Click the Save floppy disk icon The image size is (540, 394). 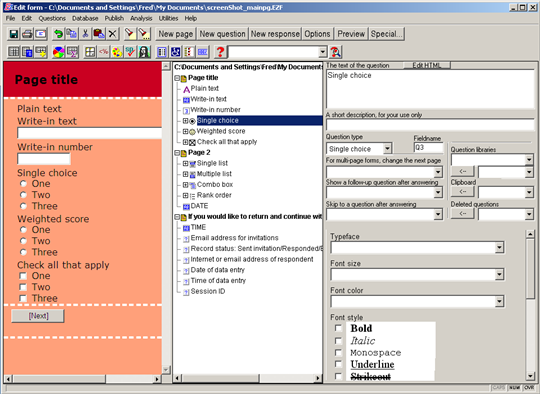tap(14, 34)
